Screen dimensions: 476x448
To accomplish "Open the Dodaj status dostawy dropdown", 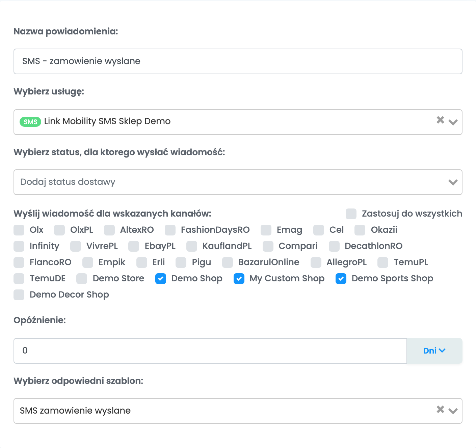I will pyautogui.click(x=238, y=182).
